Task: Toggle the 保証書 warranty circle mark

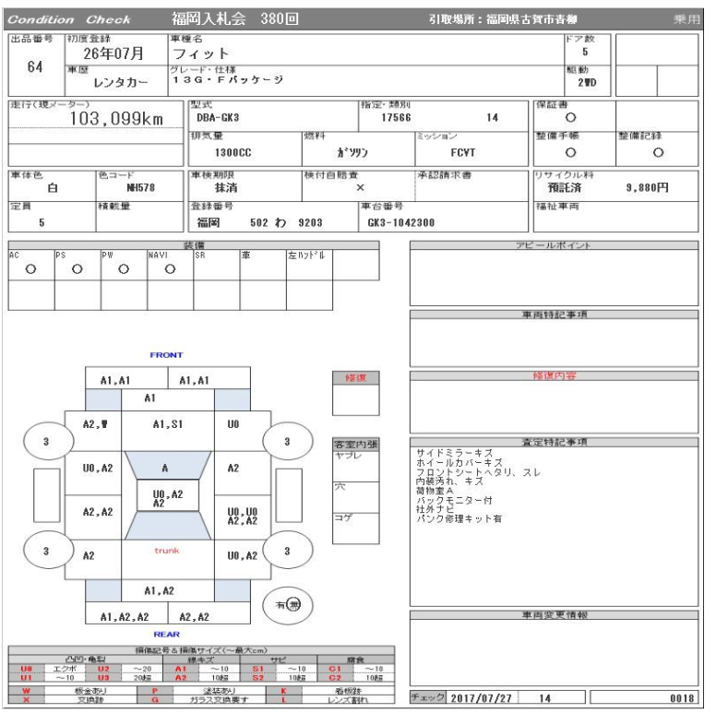Action: click(x=570, y=118)
